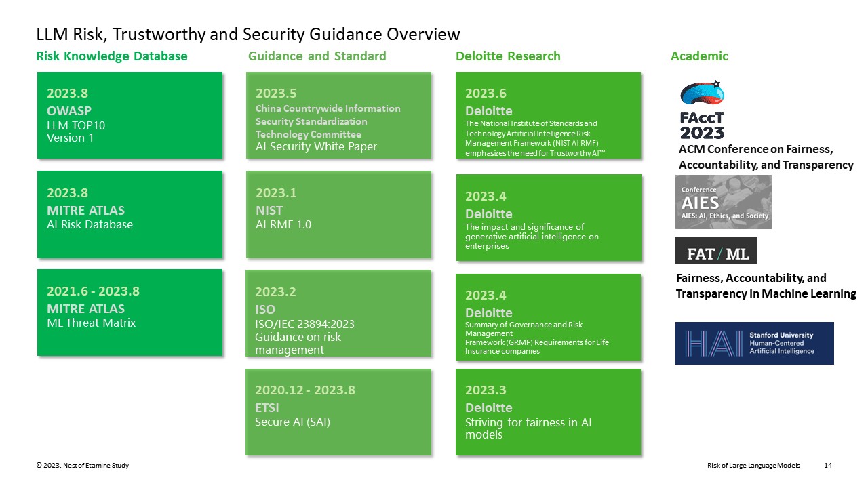Click 'ACM Conference on Fairness, Accountability, and Transparency' text
The width and height of the screenshot is (868, 488).
tap(766, 157)
